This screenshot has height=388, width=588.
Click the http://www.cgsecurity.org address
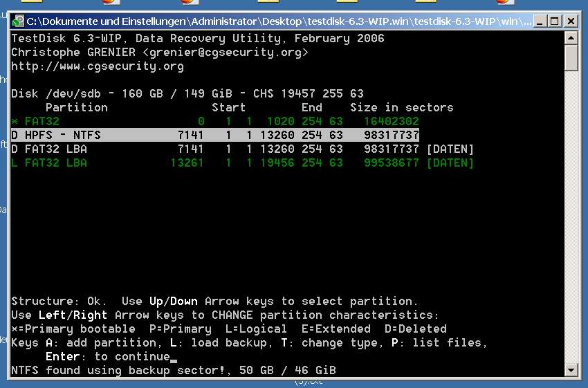[98, 66]
